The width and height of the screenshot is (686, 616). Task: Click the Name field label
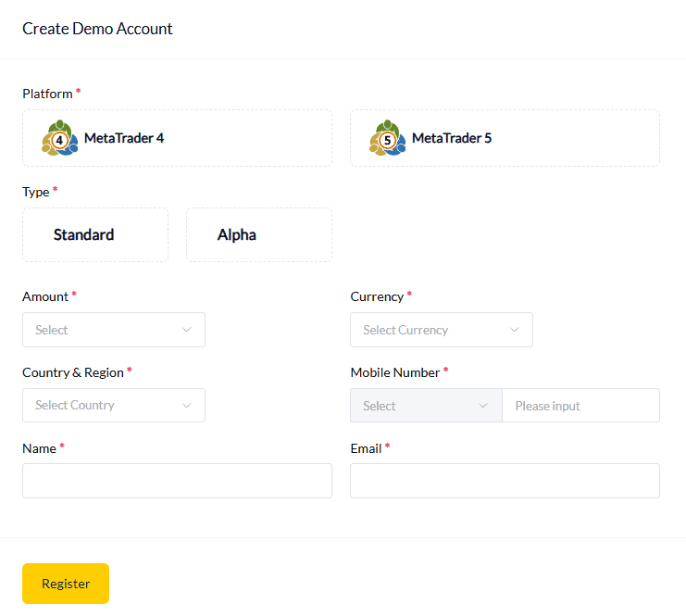coord(40,448)
